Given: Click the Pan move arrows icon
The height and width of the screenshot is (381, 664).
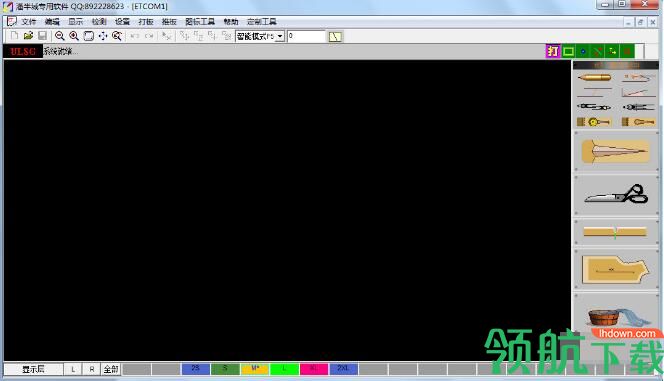Looking at the screenshot, I should (103, 36).
